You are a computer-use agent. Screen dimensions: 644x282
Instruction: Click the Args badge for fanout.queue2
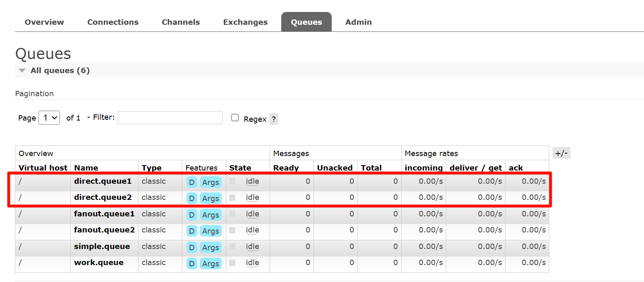tap(211, 231)
